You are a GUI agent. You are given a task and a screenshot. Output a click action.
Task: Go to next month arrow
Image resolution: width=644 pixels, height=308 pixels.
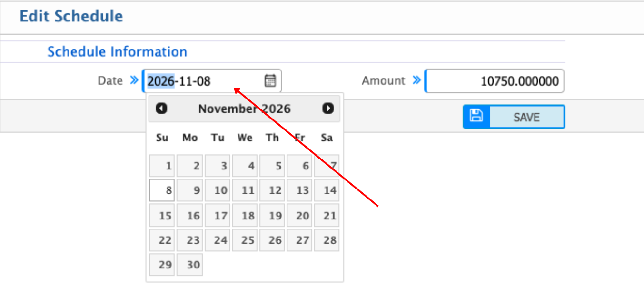(x=328, y=109)
